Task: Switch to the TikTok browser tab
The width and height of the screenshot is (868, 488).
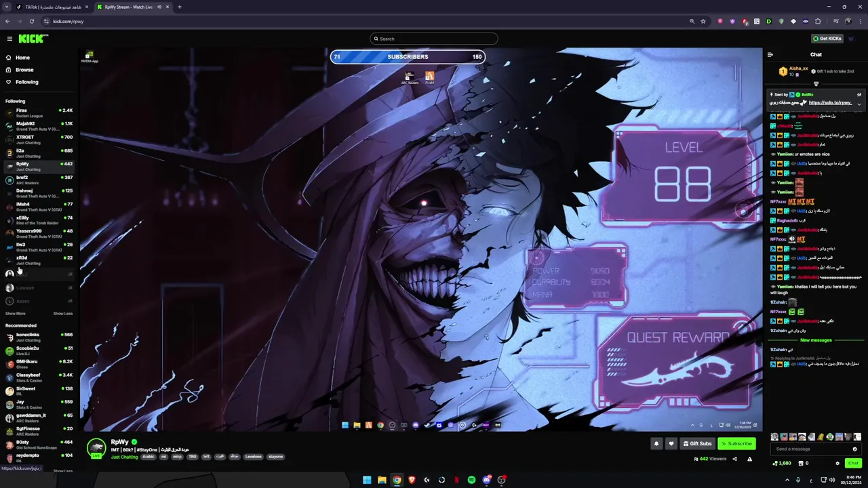Action: [53, 7]
